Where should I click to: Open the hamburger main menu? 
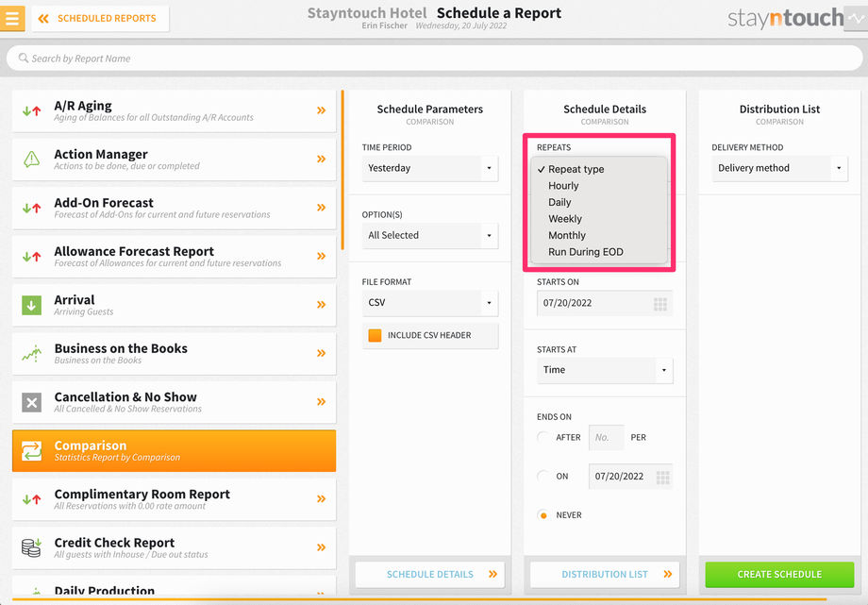[12, 18]
